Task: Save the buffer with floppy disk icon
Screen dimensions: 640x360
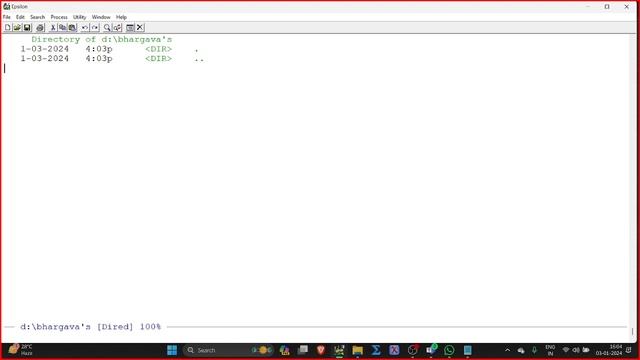Action: point(27,27)
